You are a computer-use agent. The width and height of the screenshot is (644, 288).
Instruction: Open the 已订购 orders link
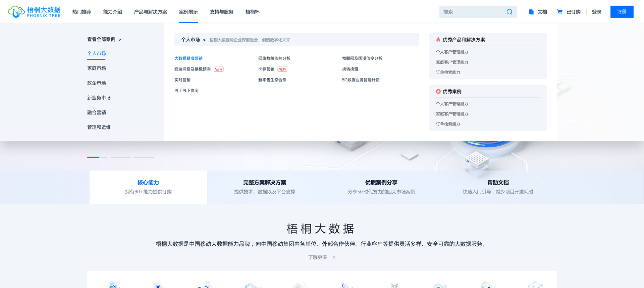573,12
